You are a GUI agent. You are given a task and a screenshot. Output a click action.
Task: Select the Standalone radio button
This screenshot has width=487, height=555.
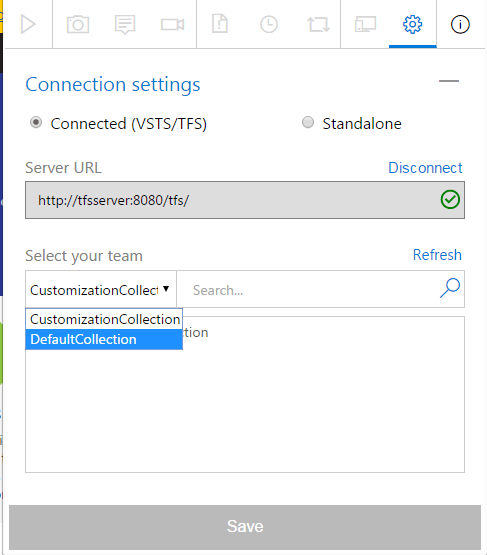tap(308, 122)
